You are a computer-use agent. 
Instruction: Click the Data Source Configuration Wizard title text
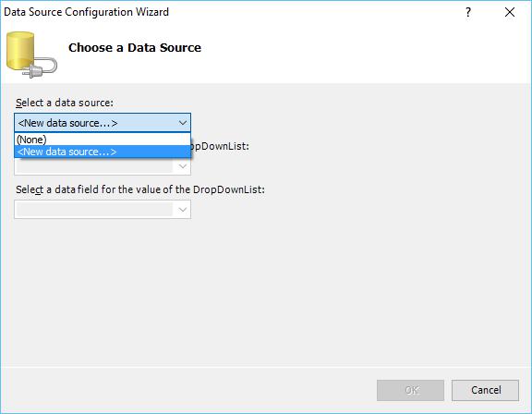click(86, 12)
